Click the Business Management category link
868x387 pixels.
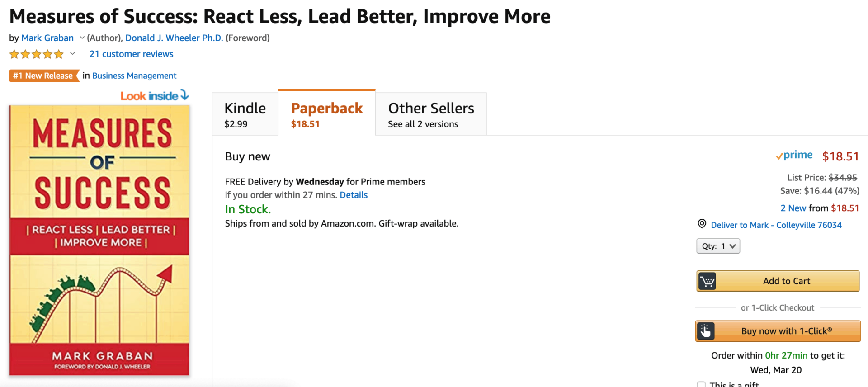coord(134,76)
